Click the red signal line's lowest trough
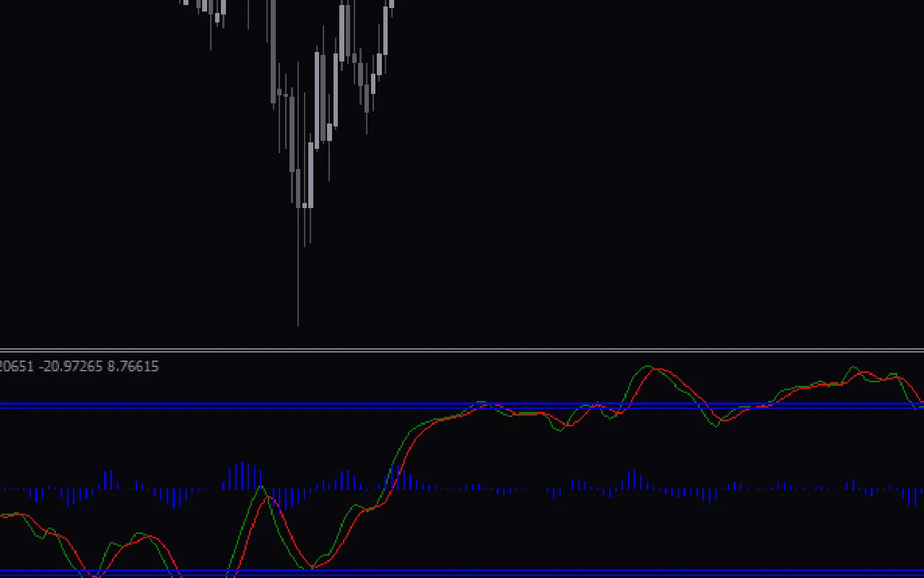The image size is (924, 578). click(94, 576)
